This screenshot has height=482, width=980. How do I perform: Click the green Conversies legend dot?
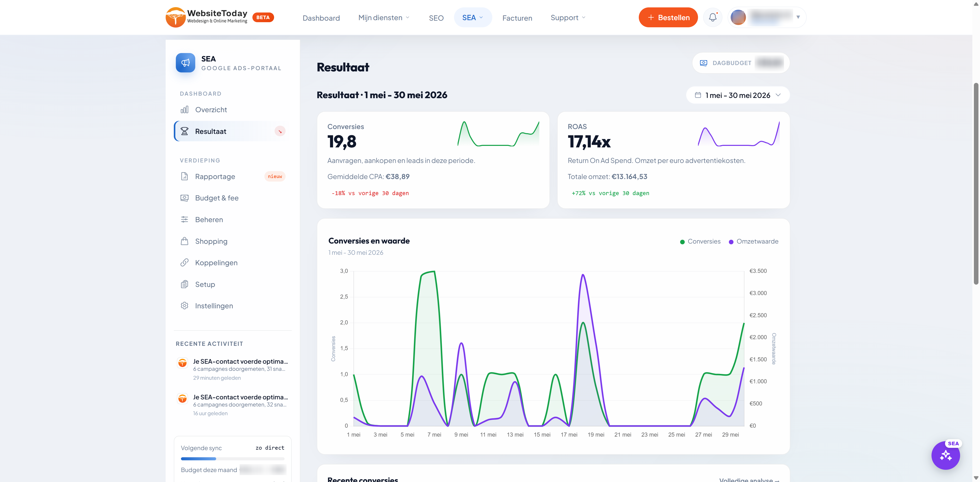(682, 242)
